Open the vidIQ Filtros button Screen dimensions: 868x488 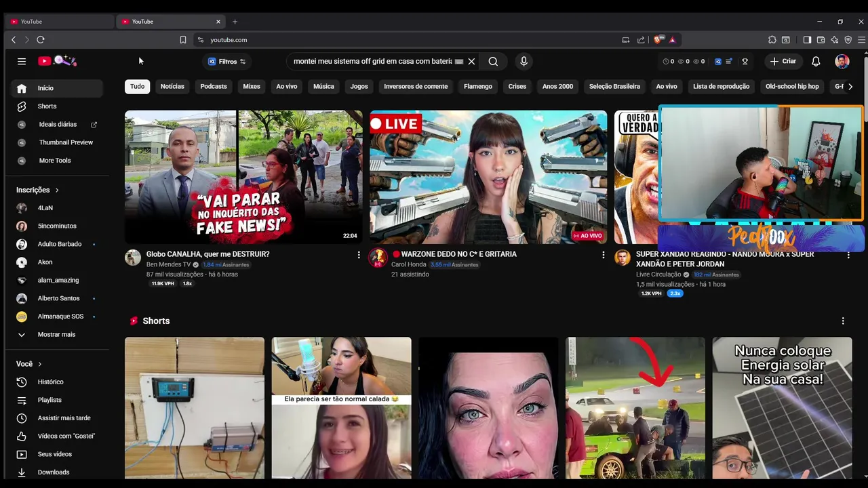[x=227, y=62]
